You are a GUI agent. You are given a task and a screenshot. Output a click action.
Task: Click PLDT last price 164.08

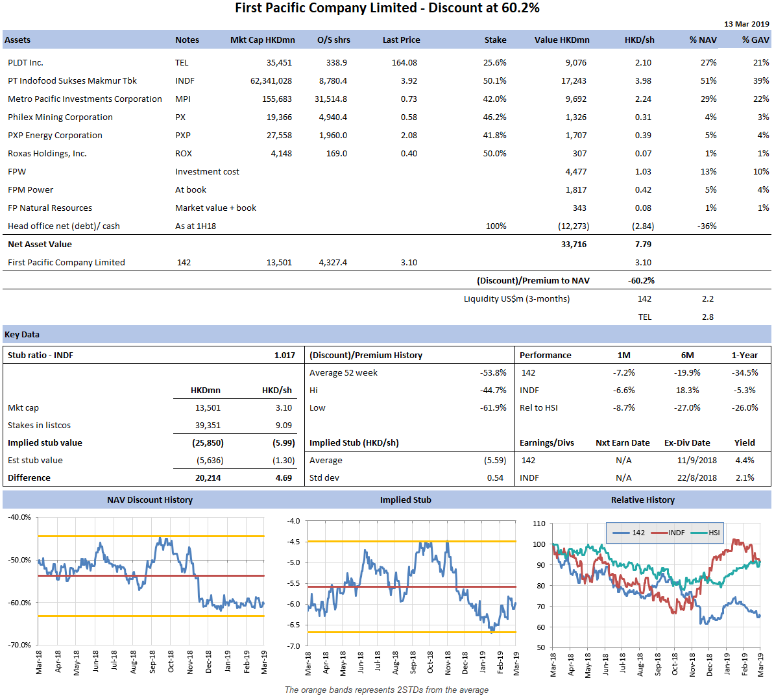tap(404, 63)
